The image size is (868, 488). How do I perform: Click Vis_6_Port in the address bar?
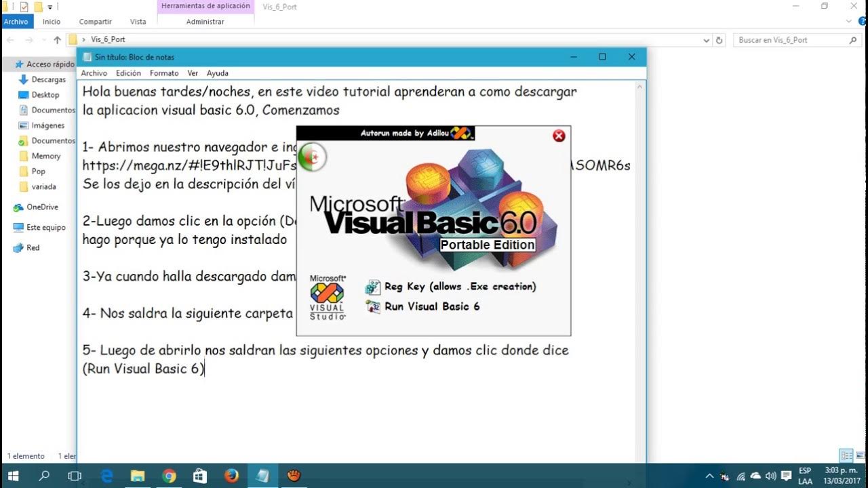[x=108, y=40]
